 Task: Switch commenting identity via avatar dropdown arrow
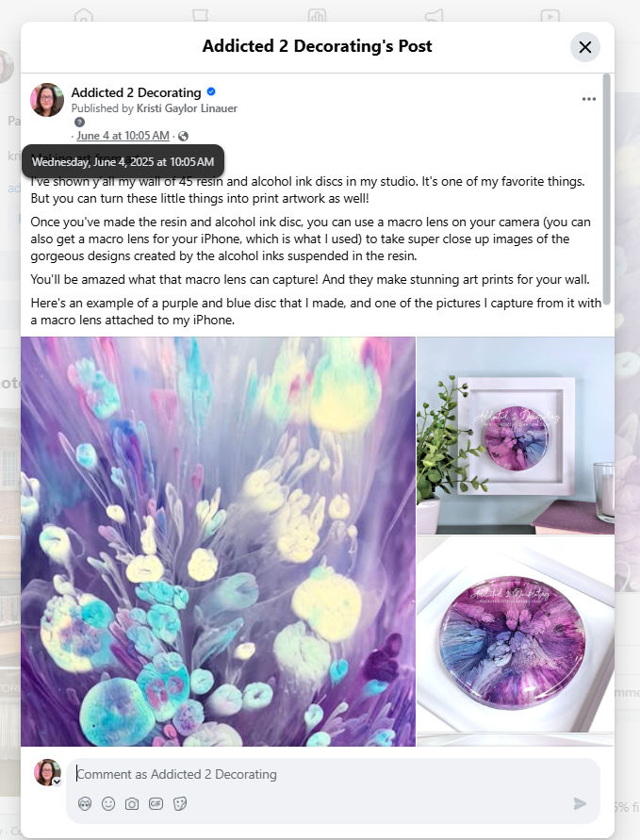(x=57, y=782)
